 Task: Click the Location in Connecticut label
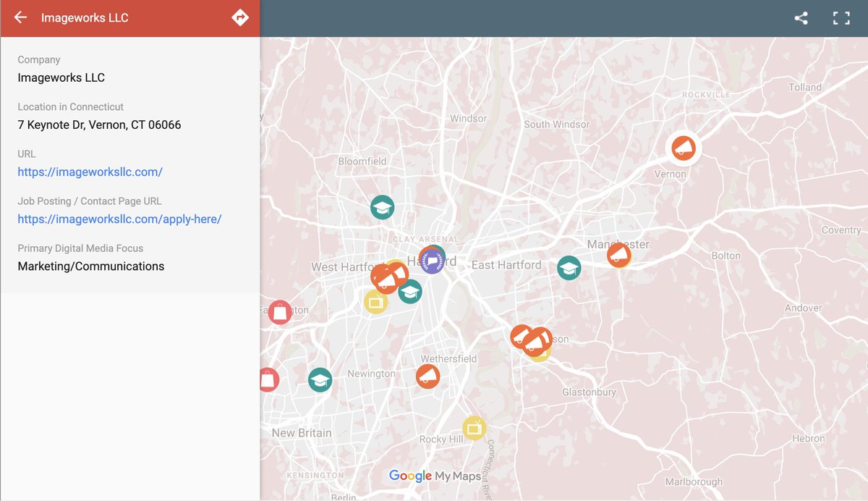pyautogui.click(x=71, y=106)
